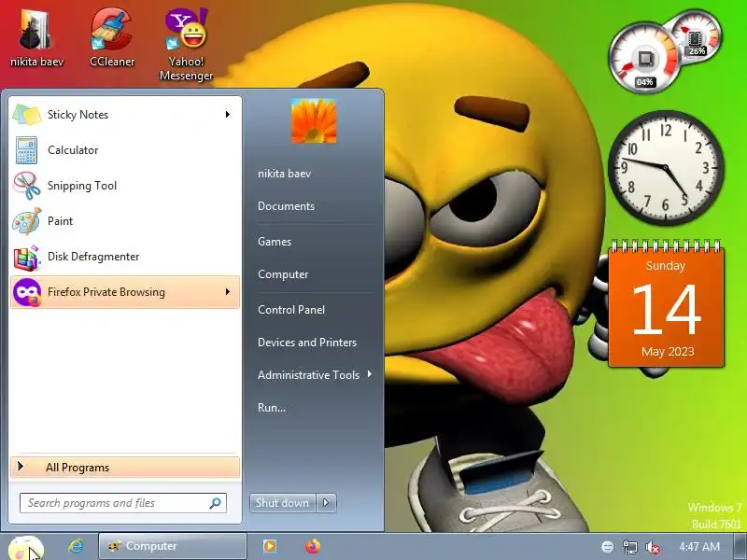
Task: Click the Show desktop strip at taskbar end
Action: (740, 547)
